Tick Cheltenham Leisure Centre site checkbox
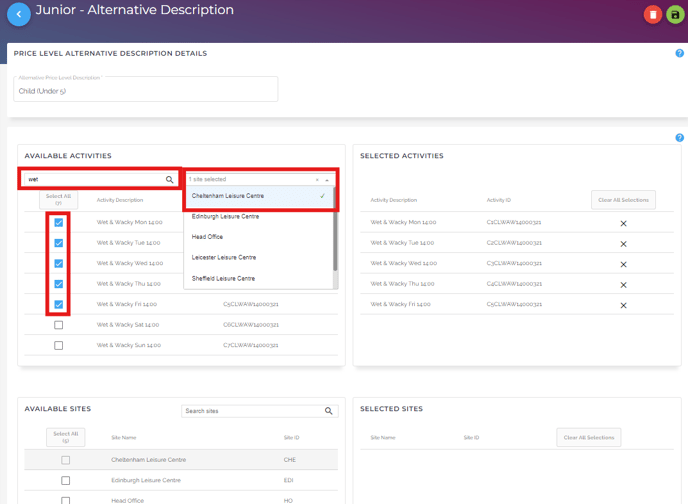Viewport: 688px width, 504px height. tap(65, 460)
